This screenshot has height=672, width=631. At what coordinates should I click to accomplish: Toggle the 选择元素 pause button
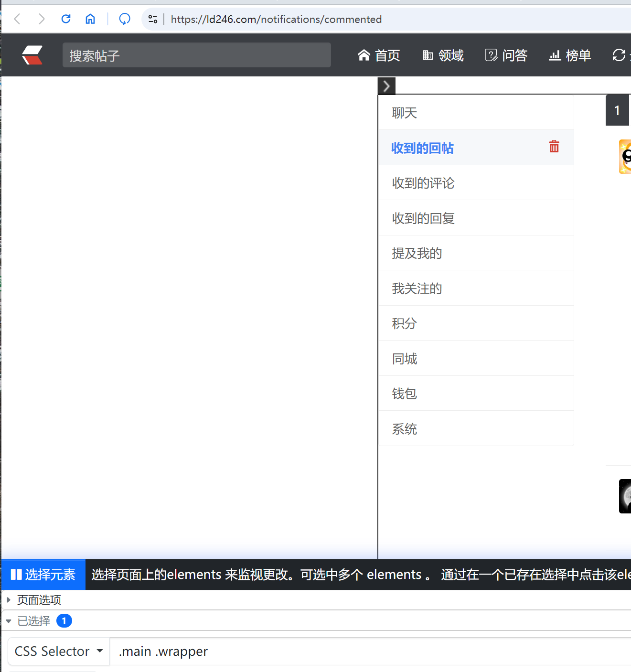pos(43,575)
